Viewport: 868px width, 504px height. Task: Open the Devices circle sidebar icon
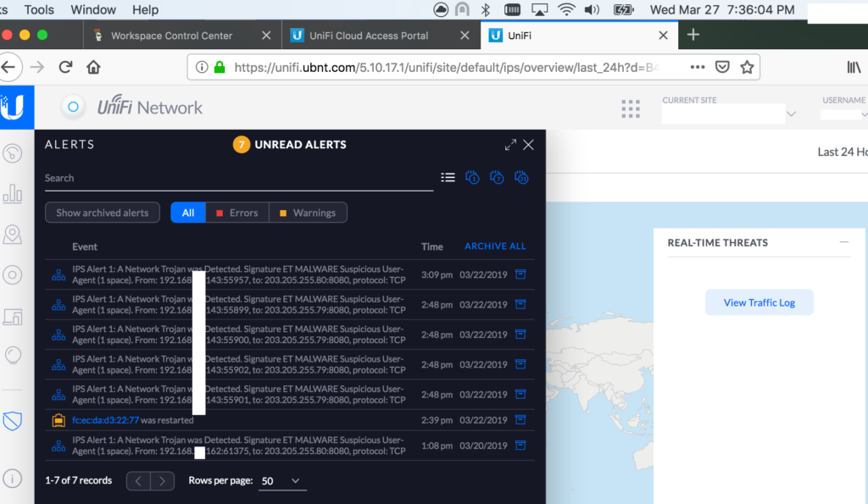12,275
